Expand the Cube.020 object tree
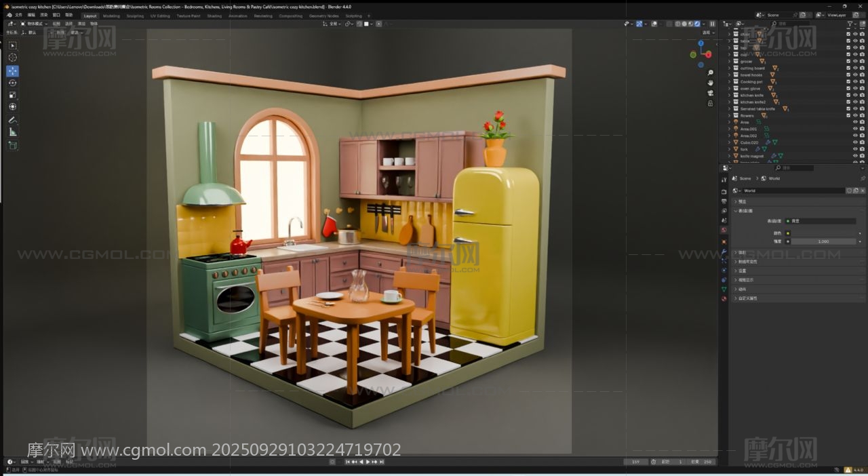This screenshot has height=476, width=868. tap(730, 142)
